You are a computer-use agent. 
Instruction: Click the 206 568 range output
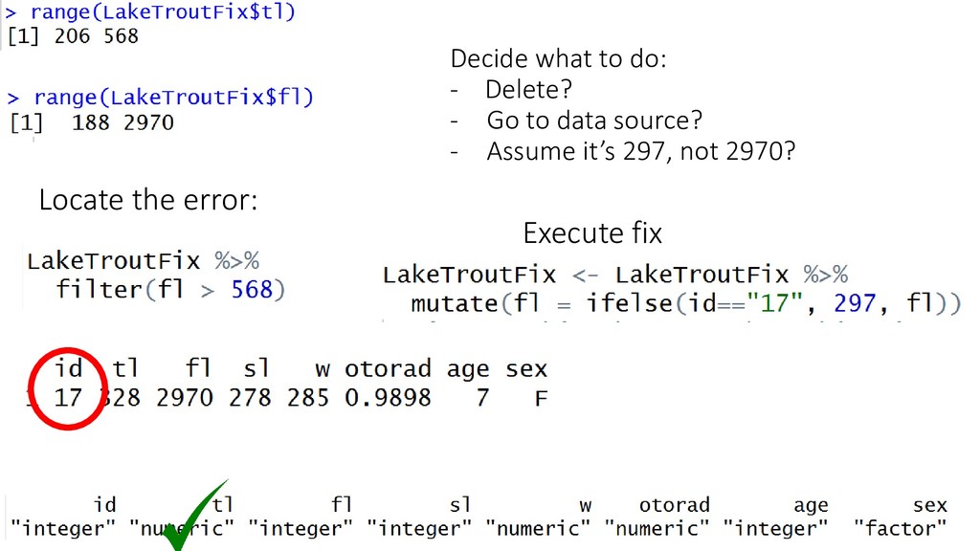(x=97, y=36)
